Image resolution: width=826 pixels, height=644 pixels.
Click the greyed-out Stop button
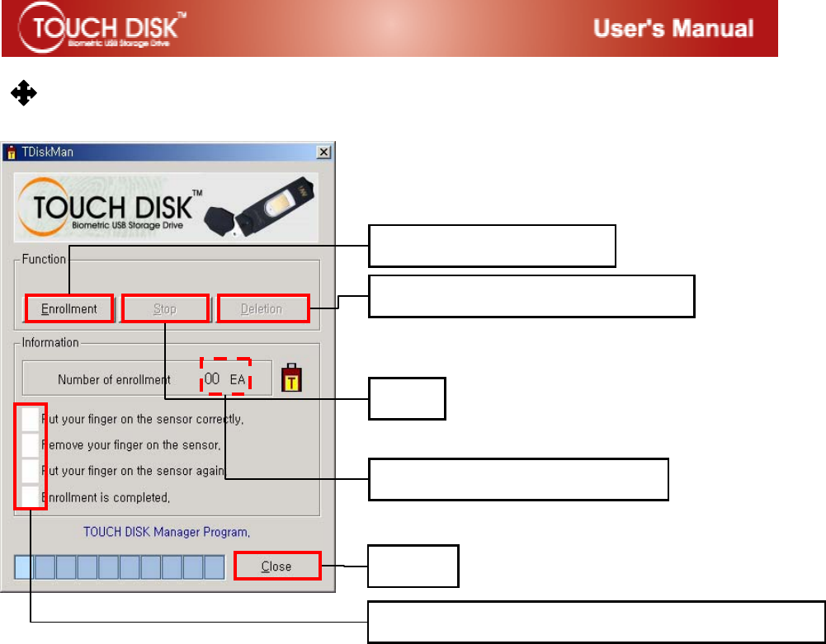(x=165, y=308)
